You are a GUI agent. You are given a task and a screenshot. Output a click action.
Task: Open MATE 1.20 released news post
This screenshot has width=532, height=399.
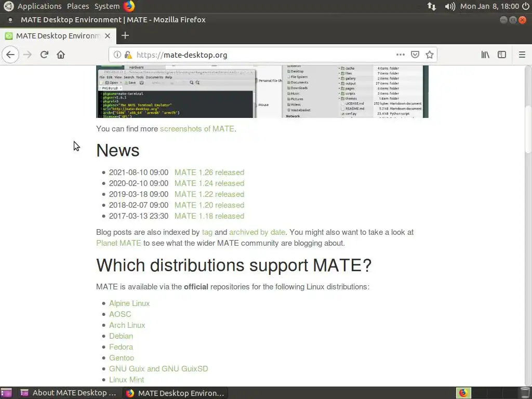(209, 205)
